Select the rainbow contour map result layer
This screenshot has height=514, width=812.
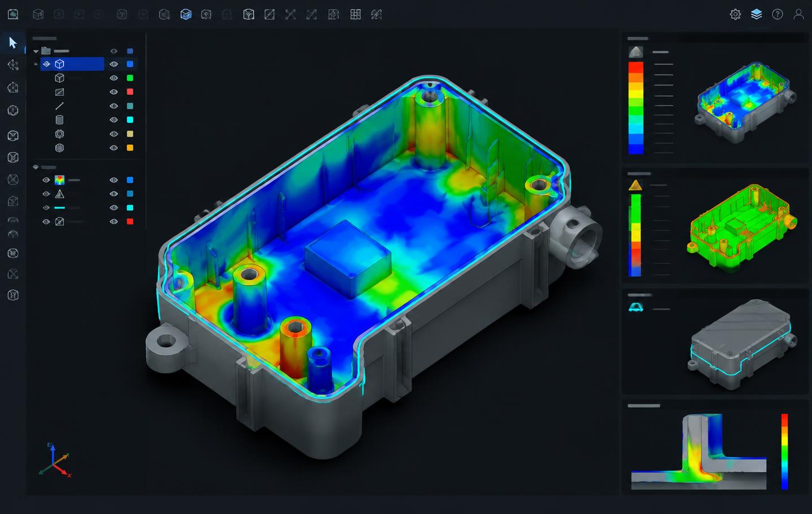pos(59,180)
